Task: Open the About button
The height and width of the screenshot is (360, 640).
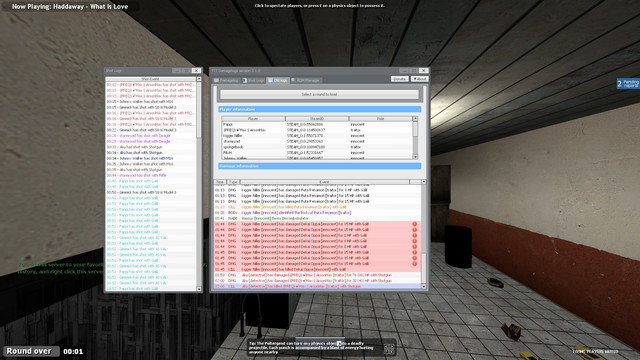Action: coord(419,79)
